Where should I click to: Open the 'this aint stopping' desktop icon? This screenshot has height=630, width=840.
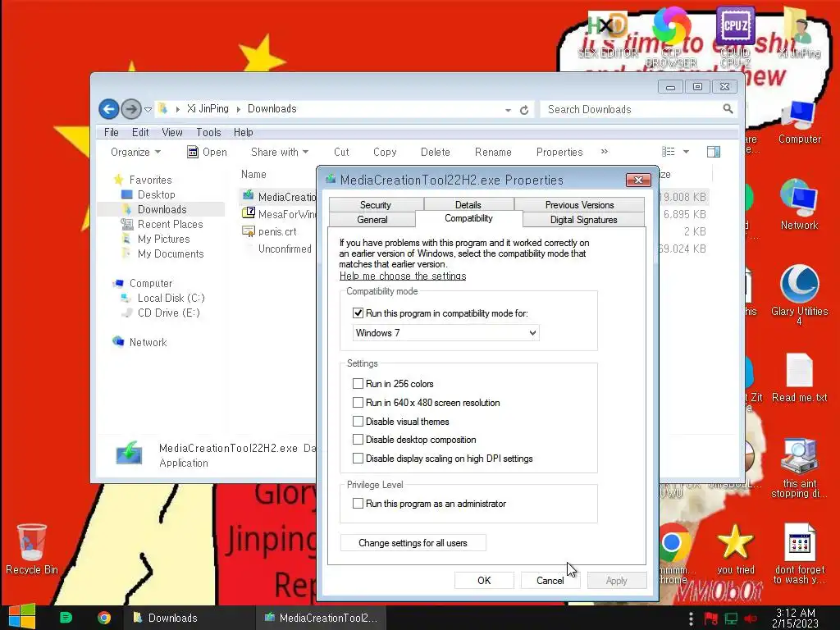(x=799, y=467)
